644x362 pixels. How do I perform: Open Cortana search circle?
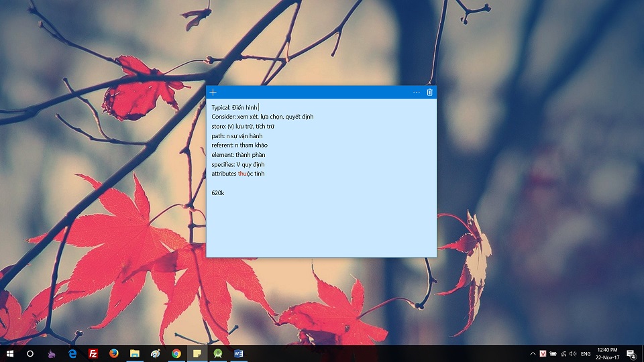tap(30, 353)
